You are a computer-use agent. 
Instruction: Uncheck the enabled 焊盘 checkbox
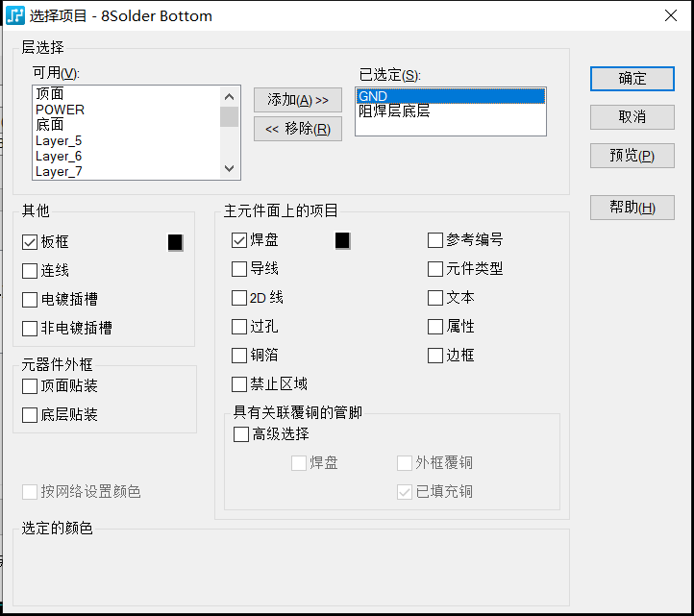pyautogui.click(x=239, y=240)
